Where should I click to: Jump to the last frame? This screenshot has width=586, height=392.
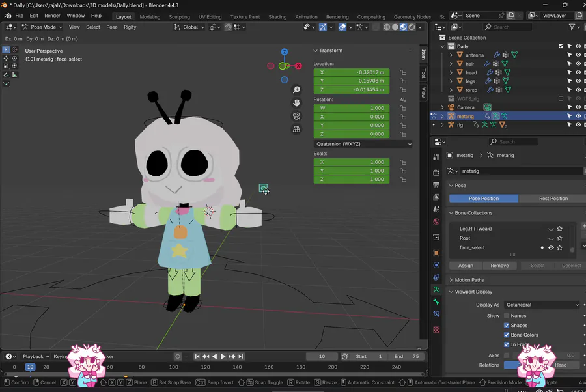pyautogui.click(x=241, y=356)
